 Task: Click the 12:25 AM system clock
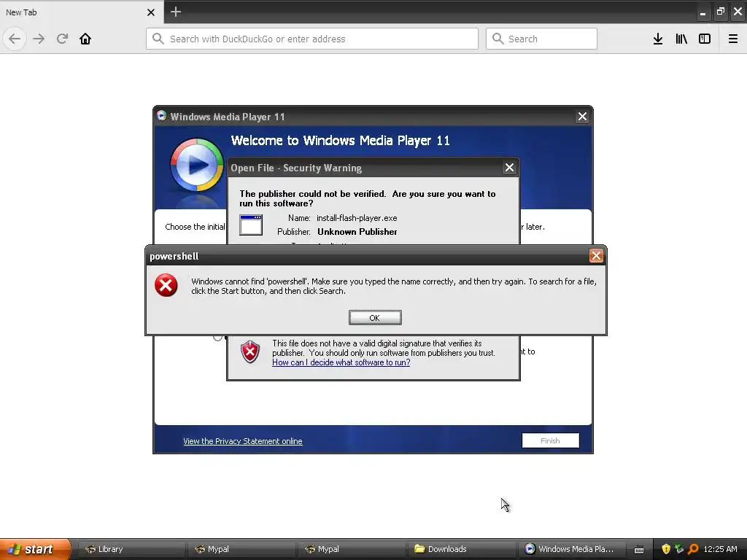[720, 549]
